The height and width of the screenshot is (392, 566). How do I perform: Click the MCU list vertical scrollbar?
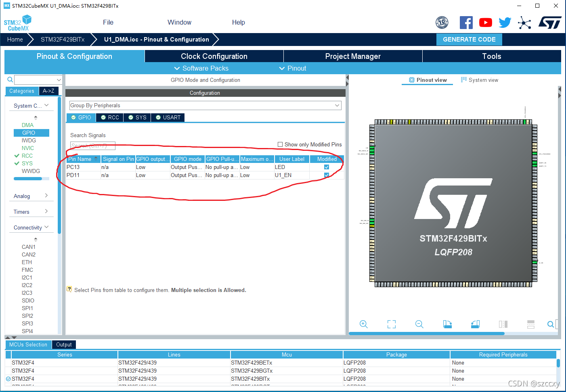[558, 363]
